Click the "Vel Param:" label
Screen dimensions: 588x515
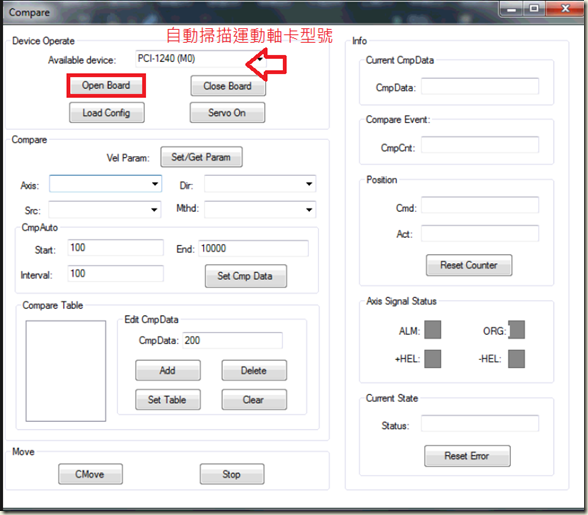coord(128,158)
